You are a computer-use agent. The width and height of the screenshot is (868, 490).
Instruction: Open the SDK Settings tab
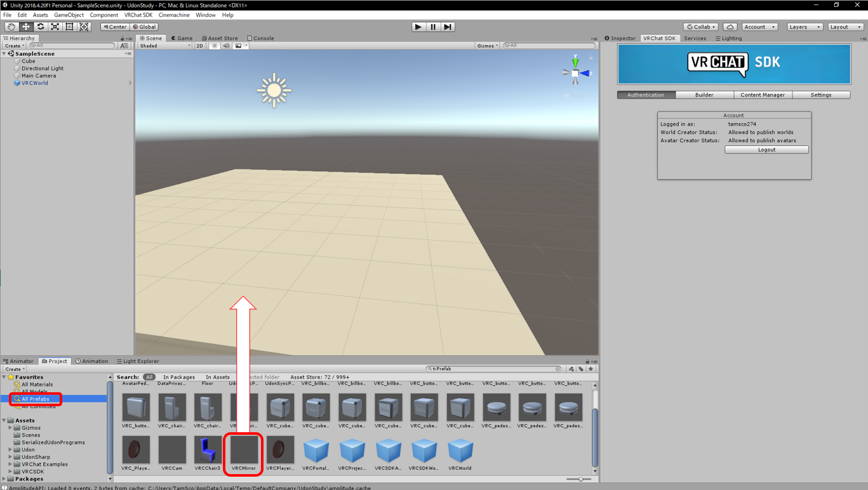821,95
